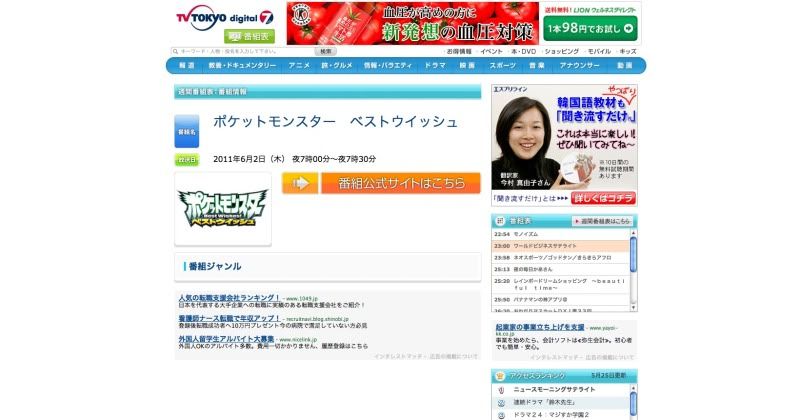The height and width of the screenshot is (420, 800).
Task: Open ad link 外国人留学生アルバイト大募集
Action: 226,339
